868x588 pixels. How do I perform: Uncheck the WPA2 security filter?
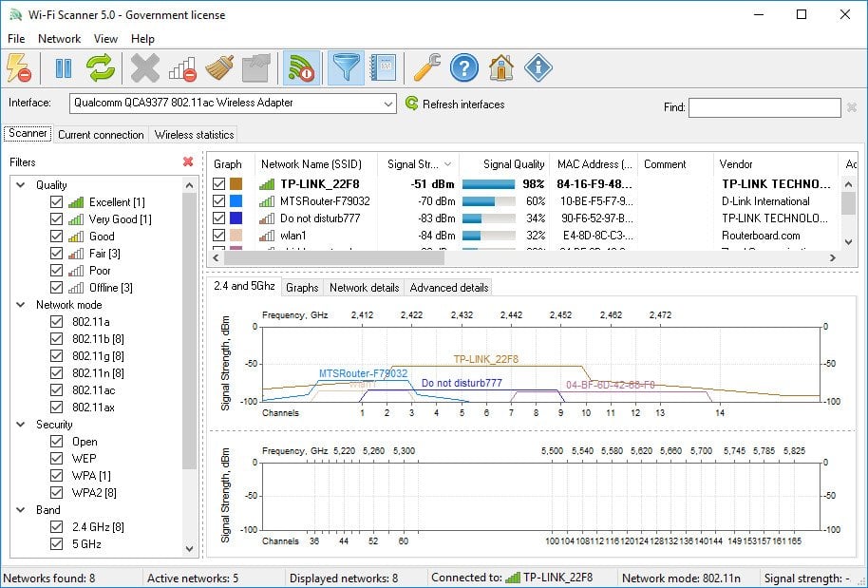coord(56,493)
